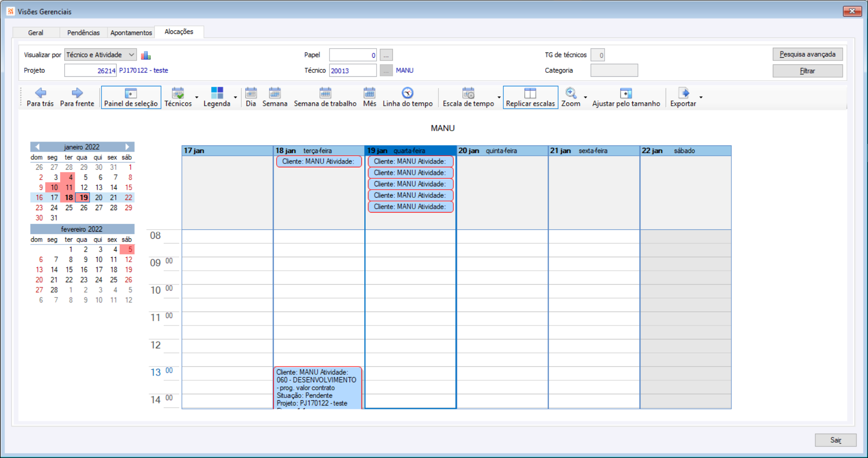Switch to Semana view
Screen dimensions: 868x458
point(275,97)
